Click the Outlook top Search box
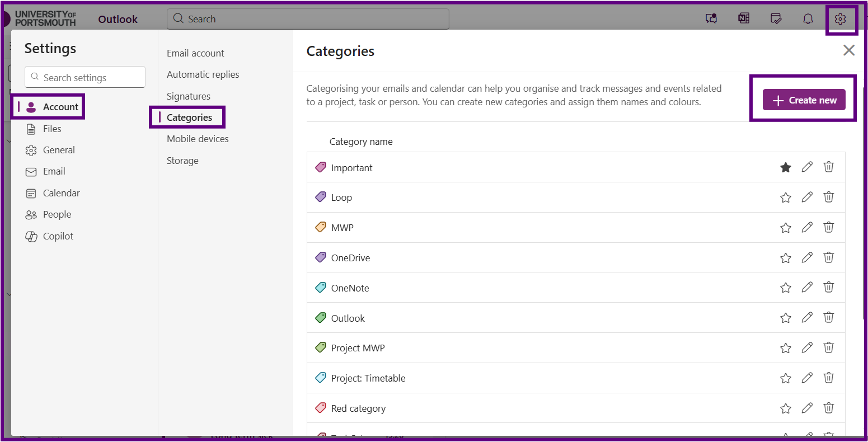The width and height of the screenshot is (868, 442). point(308,18)
